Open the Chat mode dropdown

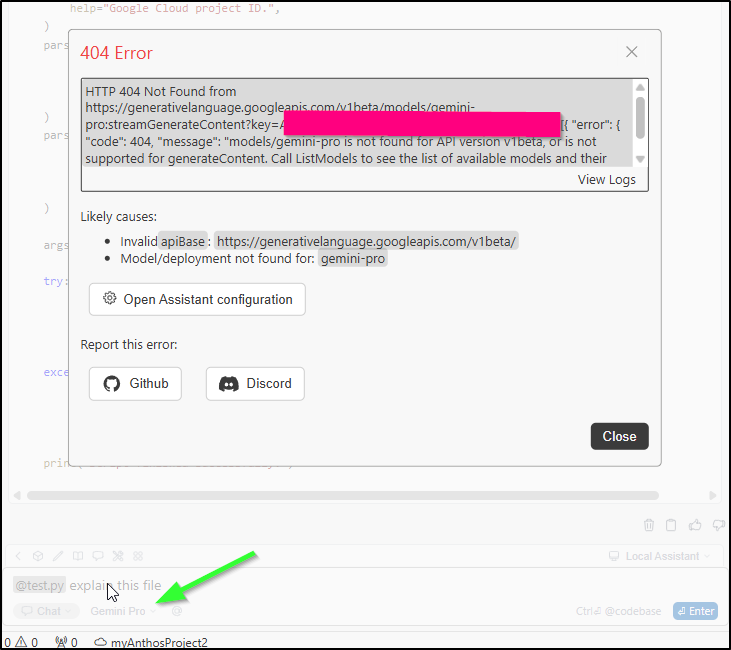click(46, 611)
